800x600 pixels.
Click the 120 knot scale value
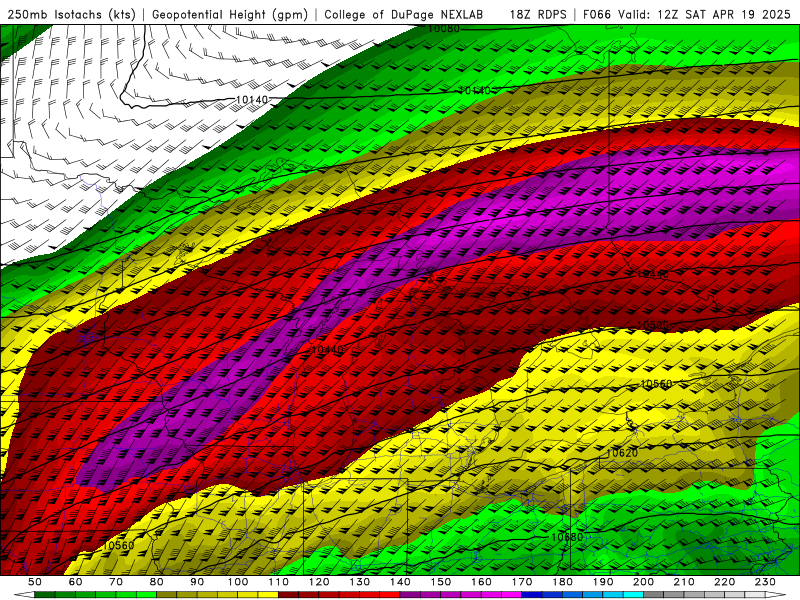[319, 582]
